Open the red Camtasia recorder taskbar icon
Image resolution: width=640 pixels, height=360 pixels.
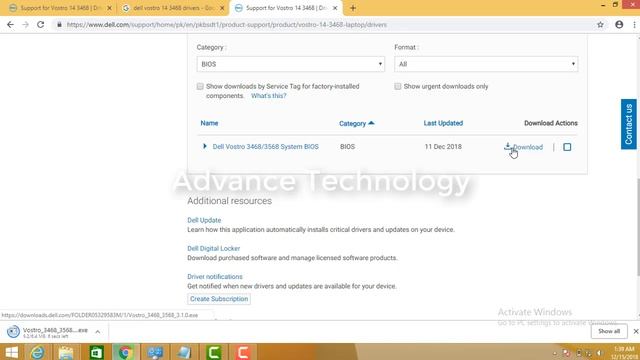pos(243,352)
